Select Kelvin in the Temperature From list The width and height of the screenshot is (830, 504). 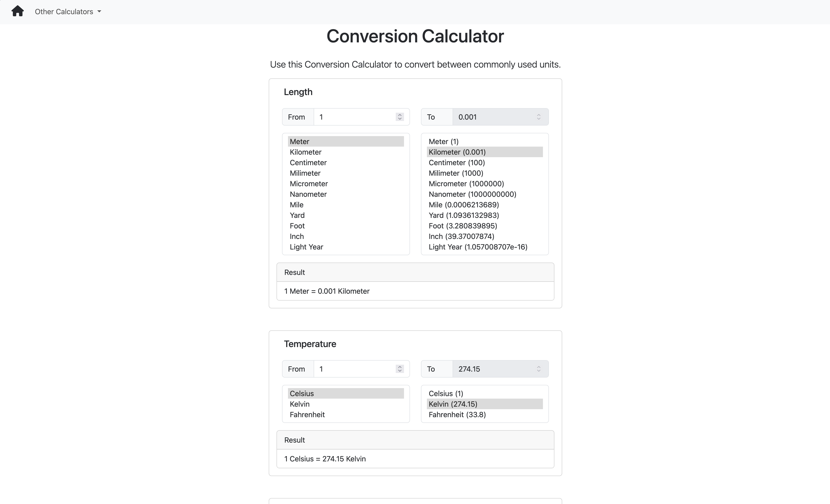[x=346, y=404]
